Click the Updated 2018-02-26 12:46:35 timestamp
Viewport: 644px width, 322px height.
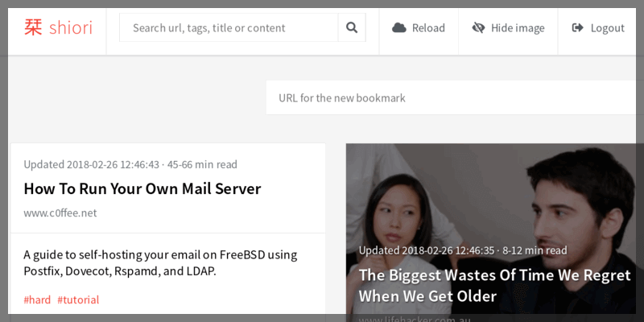point(427,250)
